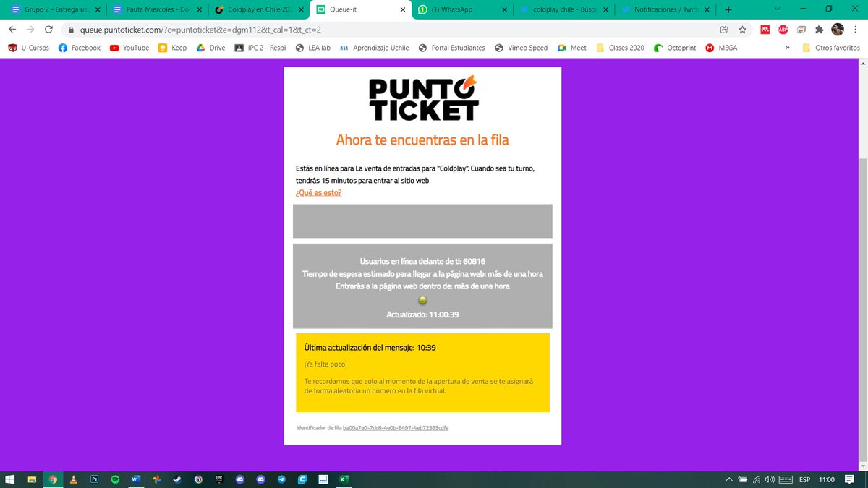Open Spotify from the taskbar

point(115,479)
